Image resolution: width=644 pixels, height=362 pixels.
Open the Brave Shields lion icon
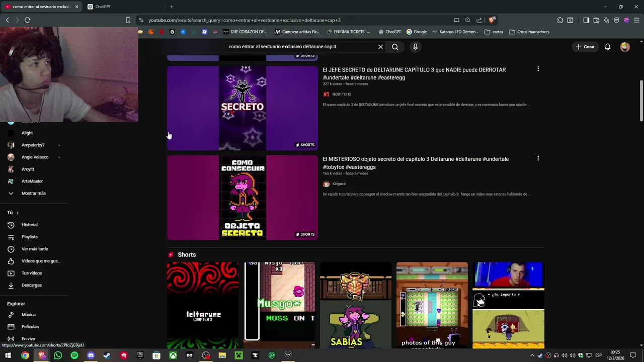492,20
